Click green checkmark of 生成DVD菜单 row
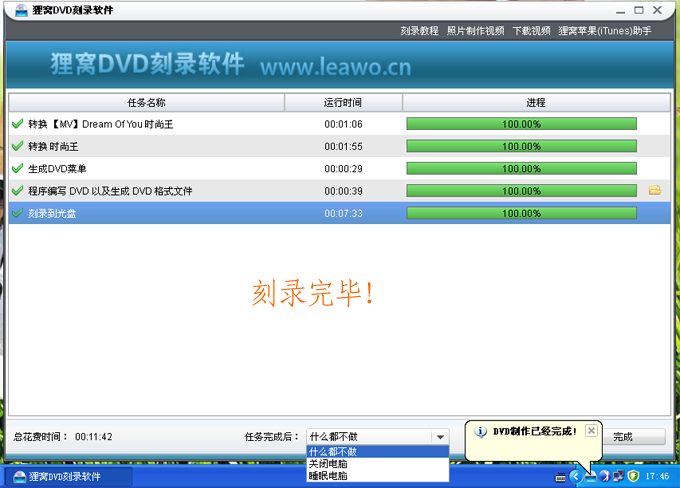Image resolution: width=680 pixels, height=488 pixels. (x=17, y=168)
